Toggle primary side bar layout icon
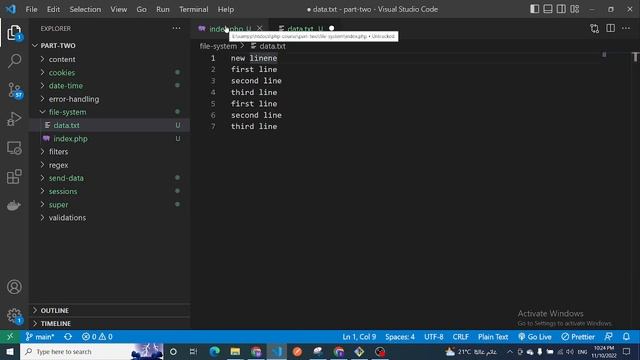640x360 pixels. pos(534,9)
